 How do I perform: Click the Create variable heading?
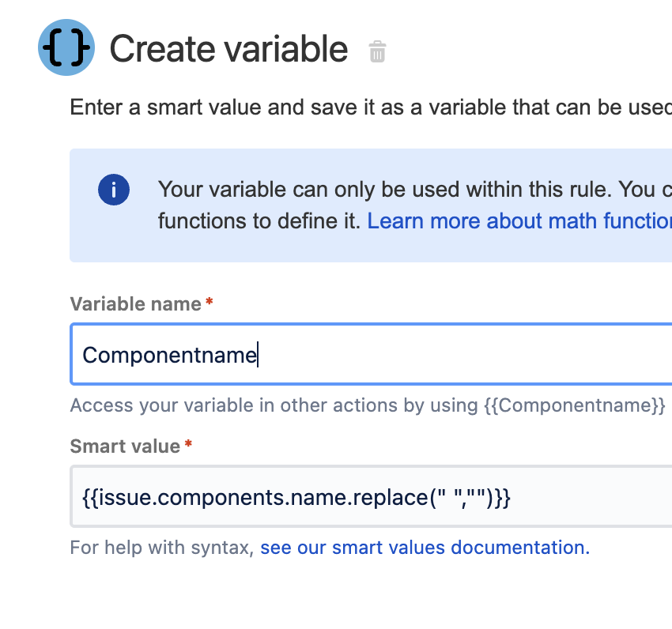tap(229, 49)
